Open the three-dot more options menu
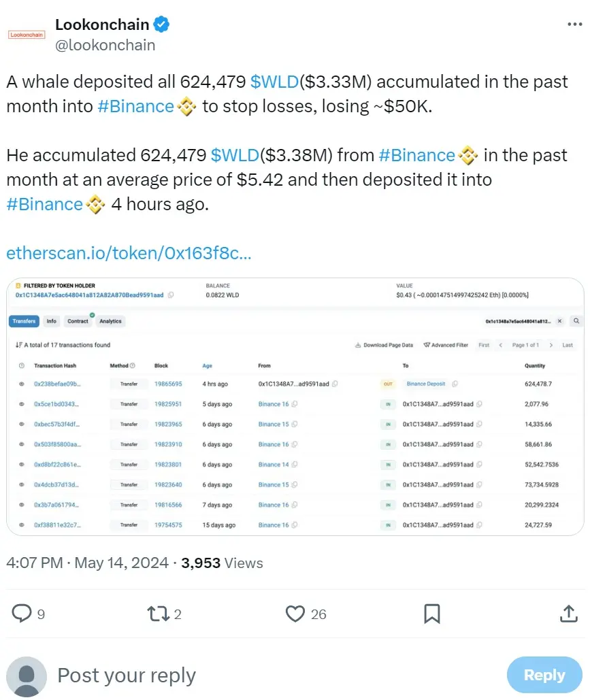 pos(574,24)
